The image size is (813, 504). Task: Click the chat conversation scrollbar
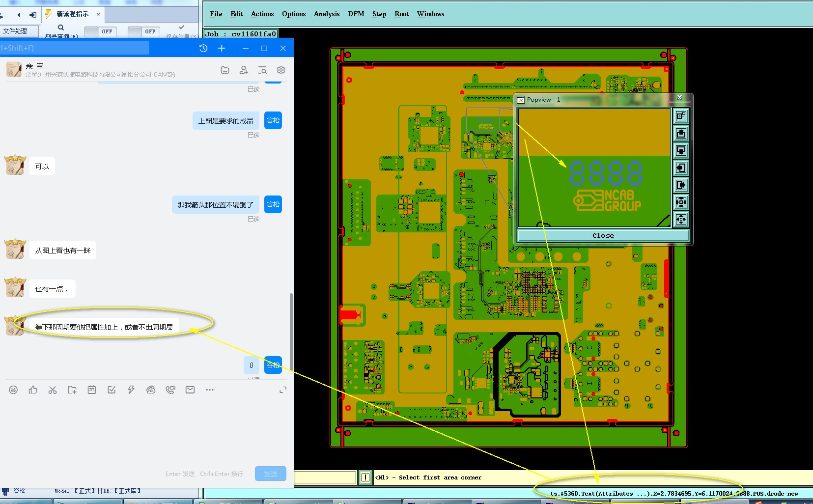click(291, 332)
